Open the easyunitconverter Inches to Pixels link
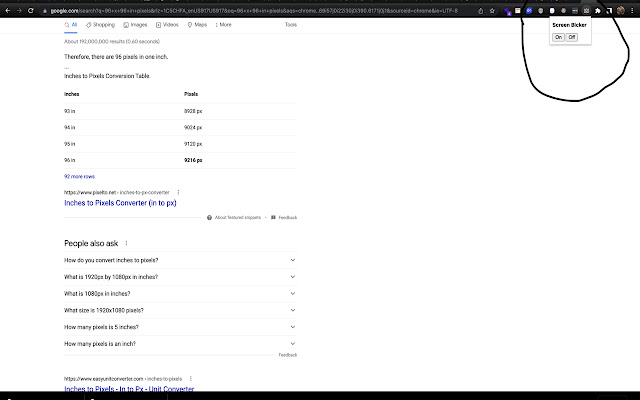Image resolution: width=640 pixels, height=400 pixels. [x=129, y=389]
